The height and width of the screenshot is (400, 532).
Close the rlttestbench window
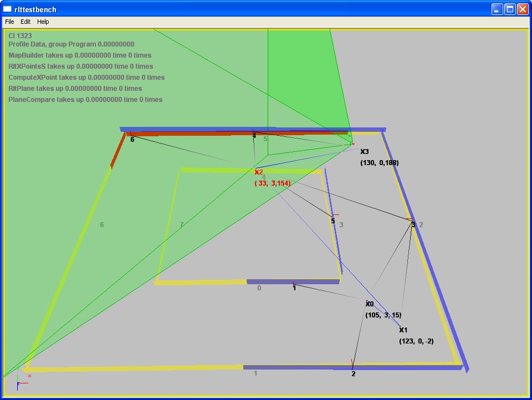[x=522, y=9]
